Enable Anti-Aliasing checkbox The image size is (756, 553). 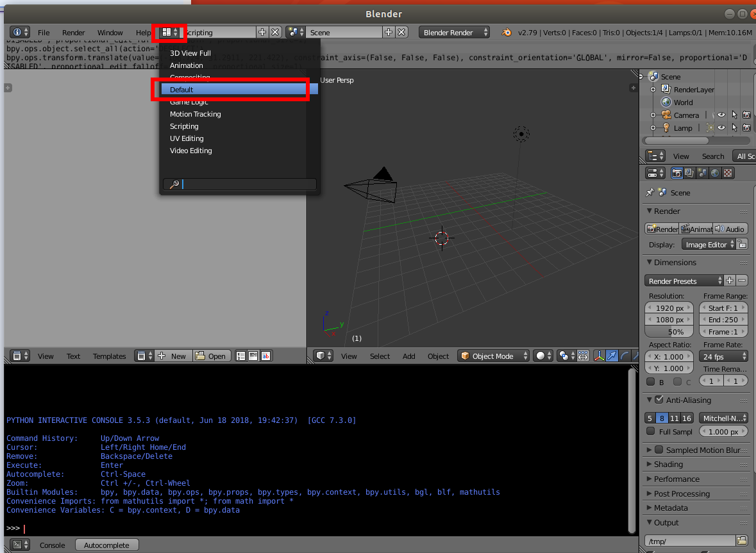click(659, 400)
